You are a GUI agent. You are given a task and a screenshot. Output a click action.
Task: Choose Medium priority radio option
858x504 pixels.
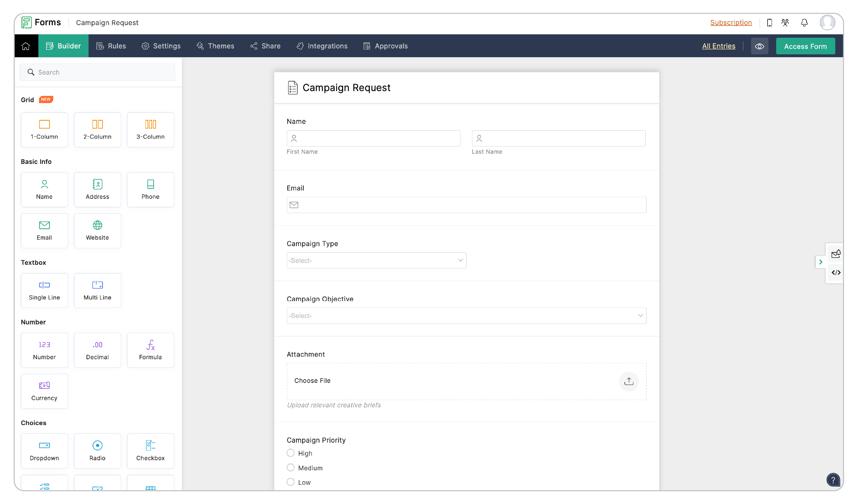coord(291,468)
